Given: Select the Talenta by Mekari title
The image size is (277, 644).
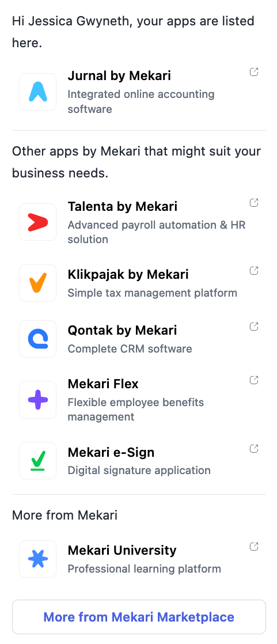Looking at the screenshot, I should [122, 206].
